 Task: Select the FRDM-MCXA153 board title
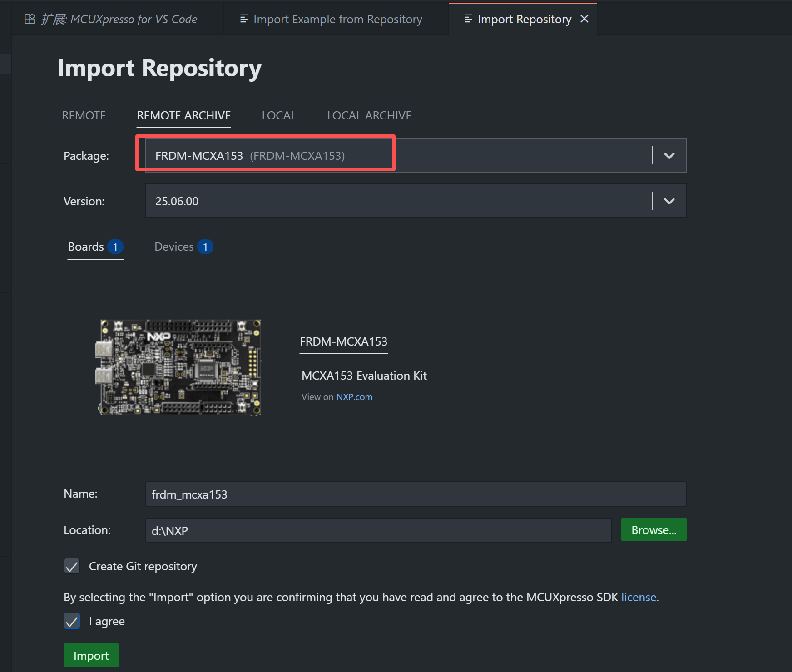click(x=344, y=341)
